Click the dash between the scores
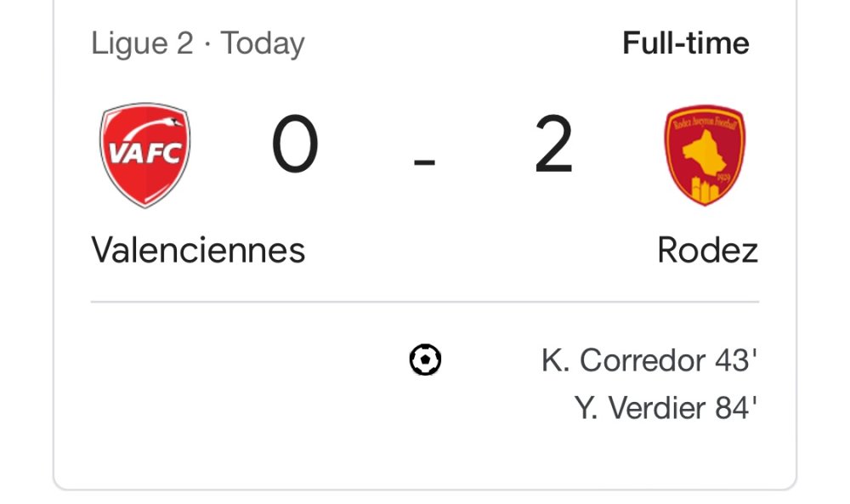The height and width of the screenshot is (504, 850). 424,161
